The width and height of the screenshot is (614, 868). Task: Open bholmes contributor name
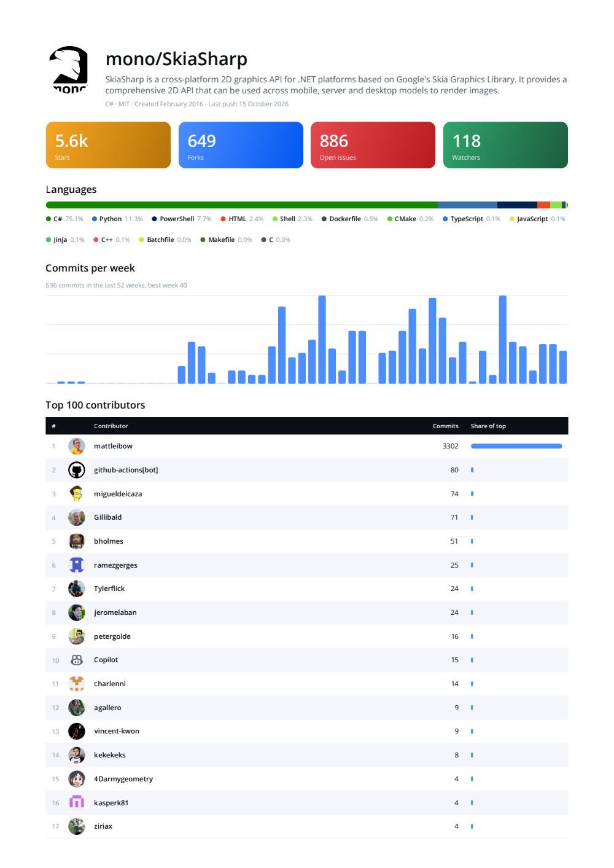pos(109,541)
